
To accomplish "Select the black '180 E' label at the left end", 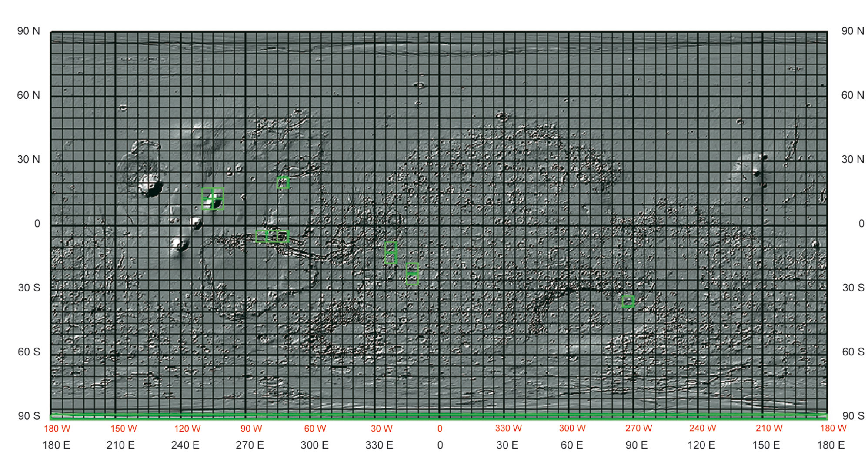I will [x=56, y=445].
